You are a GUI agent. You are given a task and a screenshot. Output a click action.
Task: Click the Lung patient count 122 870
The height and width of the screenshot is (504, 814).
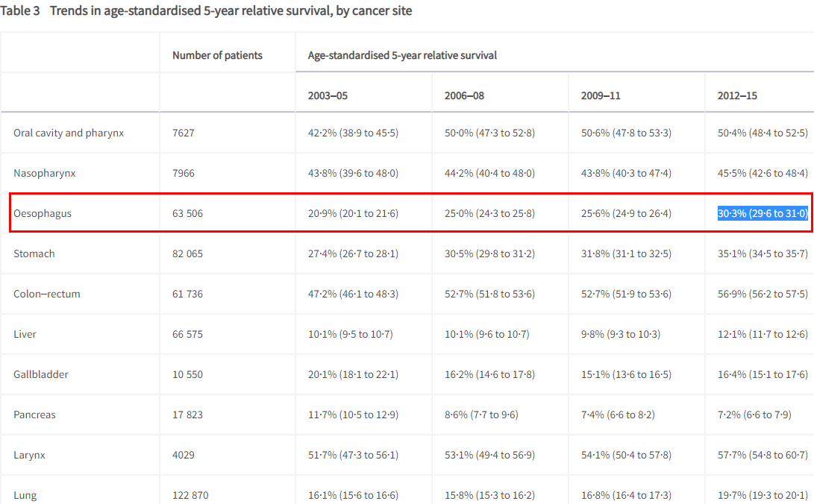[190, 495]
